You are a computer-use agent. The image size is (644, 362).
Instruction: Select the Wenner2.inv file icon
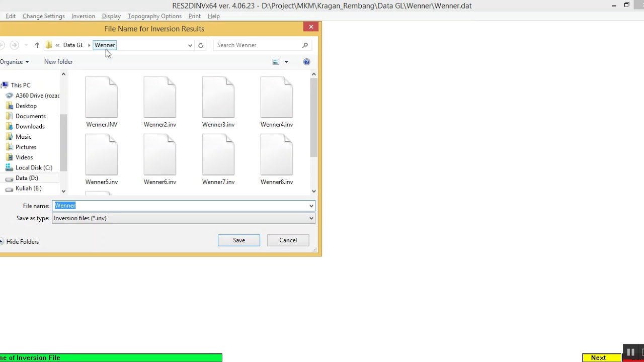(160, 97)
